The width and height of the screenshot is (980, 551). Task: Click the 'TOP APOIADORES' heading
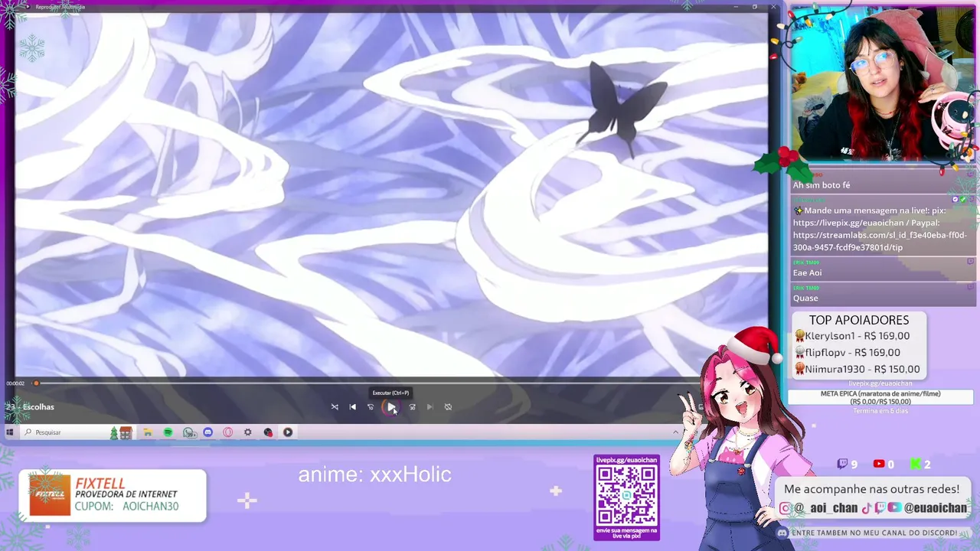point(859,320)
